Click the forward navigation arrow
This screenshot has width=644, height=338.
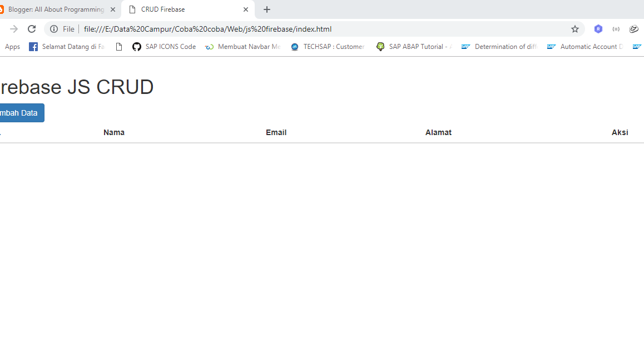(12, 28)
